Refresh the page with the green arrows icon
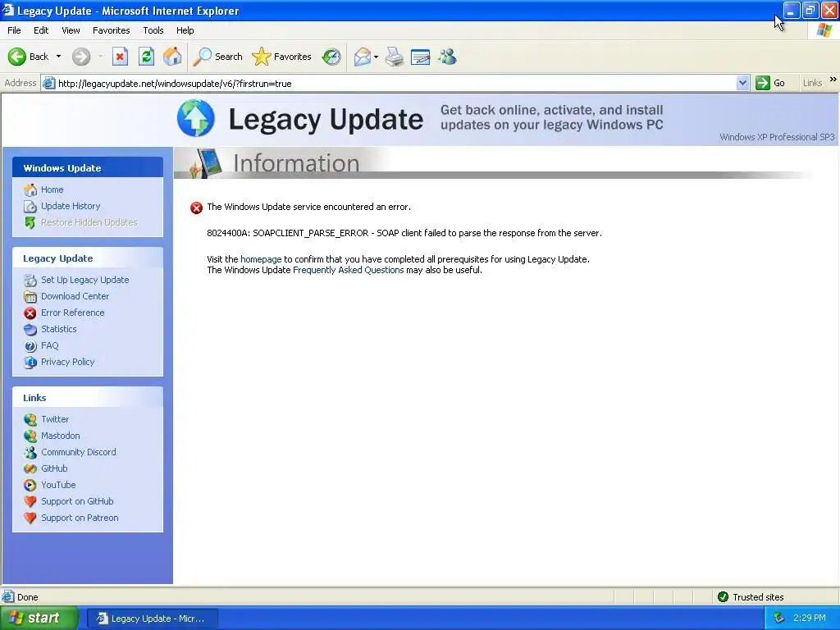This screenshot has height=630, width=840. pyautogui.click(x=146, y=57)
